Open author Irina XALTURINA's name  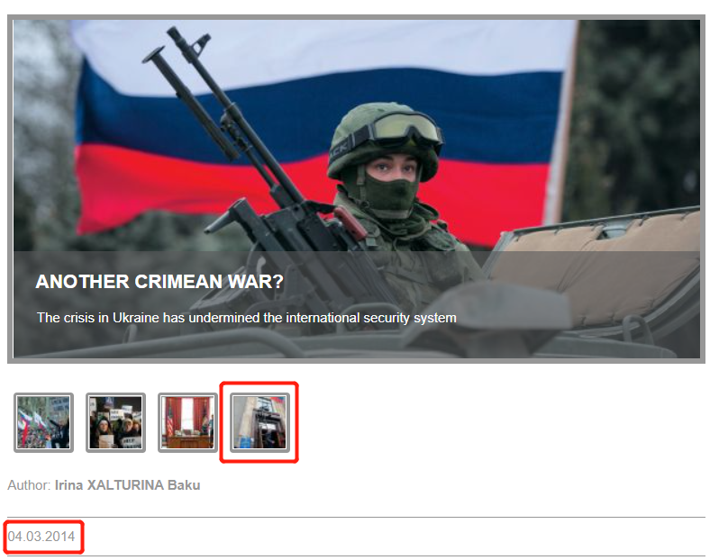point(109,485)
